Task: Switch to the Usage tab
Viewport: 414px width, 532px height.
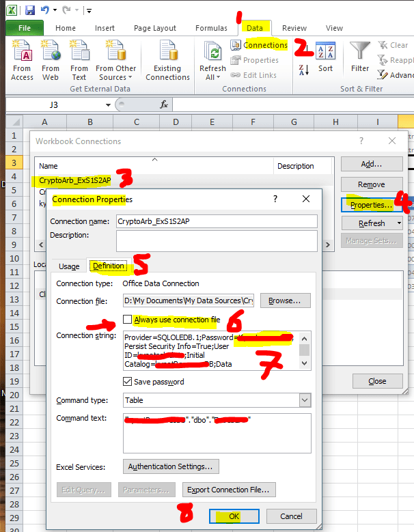Action: [x=69, y=266]
